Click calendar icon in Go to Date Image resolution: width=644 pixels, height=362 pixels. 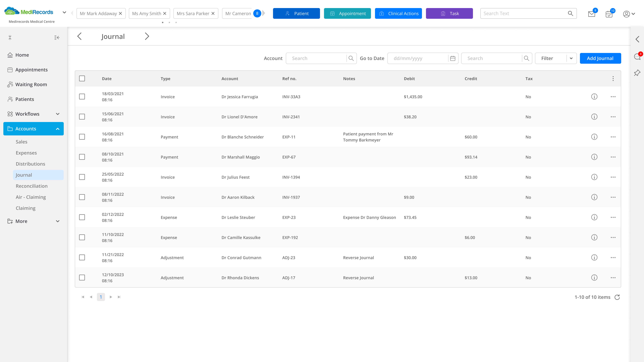pyautogui.click(x=452, y=58)
